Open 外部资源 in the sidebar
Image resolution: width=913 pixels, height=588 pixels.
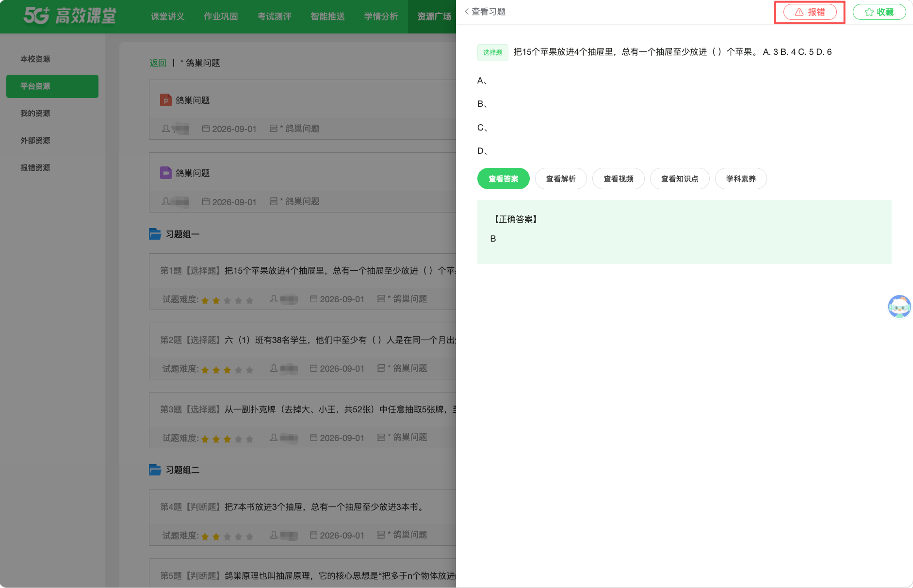pos(35,140)
